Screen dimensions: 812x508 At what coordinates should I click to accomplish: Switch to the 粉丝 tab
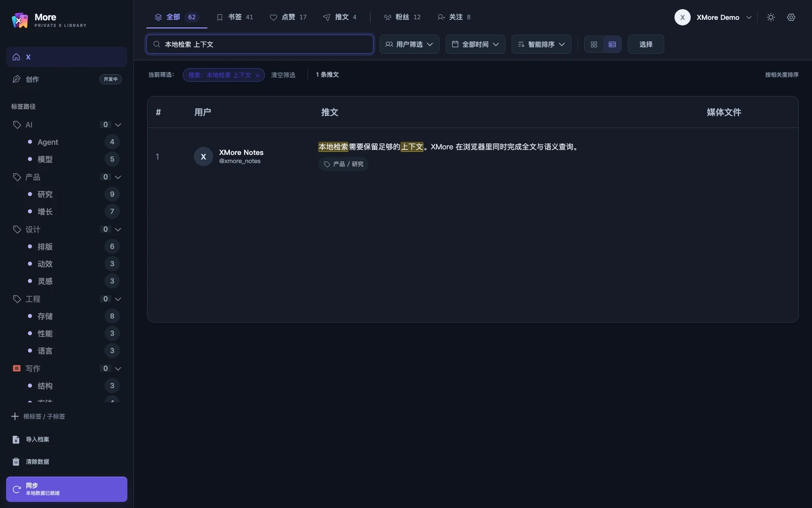coord(402,17)
